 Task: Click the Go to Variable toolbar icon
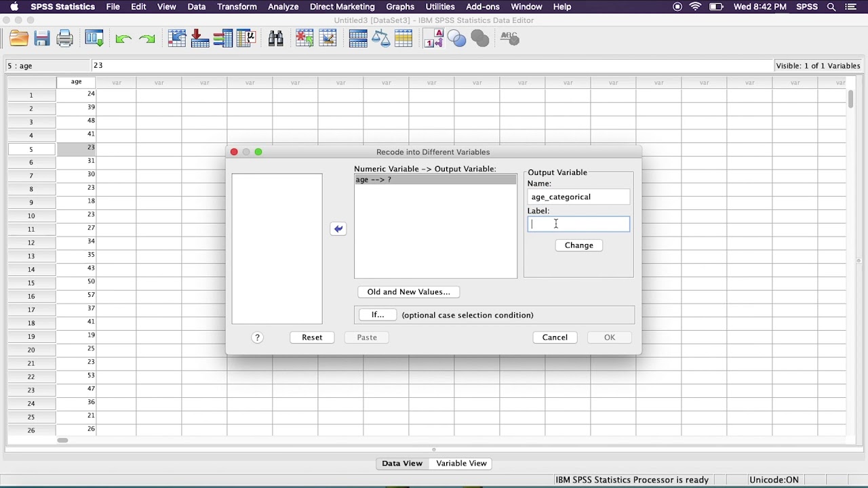[200, 39]
